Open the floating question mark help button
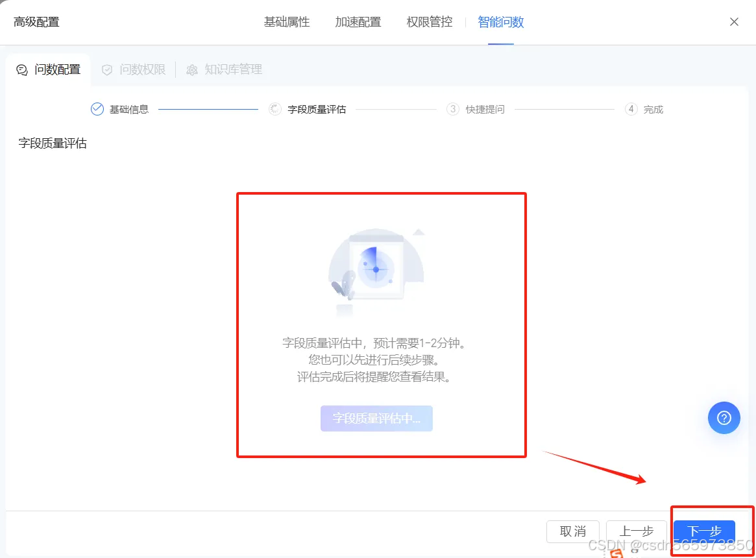This screenshot has height=558, width=756. tap(724, 417)
